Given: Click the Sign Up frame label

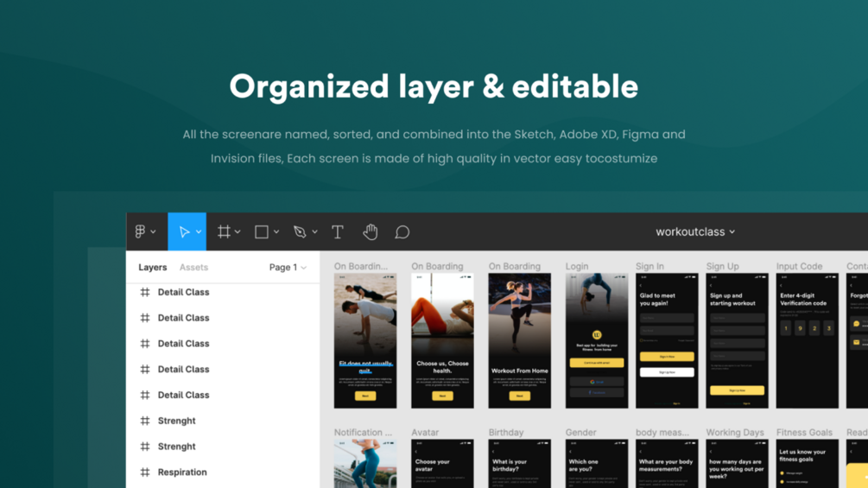Looking at the screenshot, I should pyautogui.click(x=722, y=266).
